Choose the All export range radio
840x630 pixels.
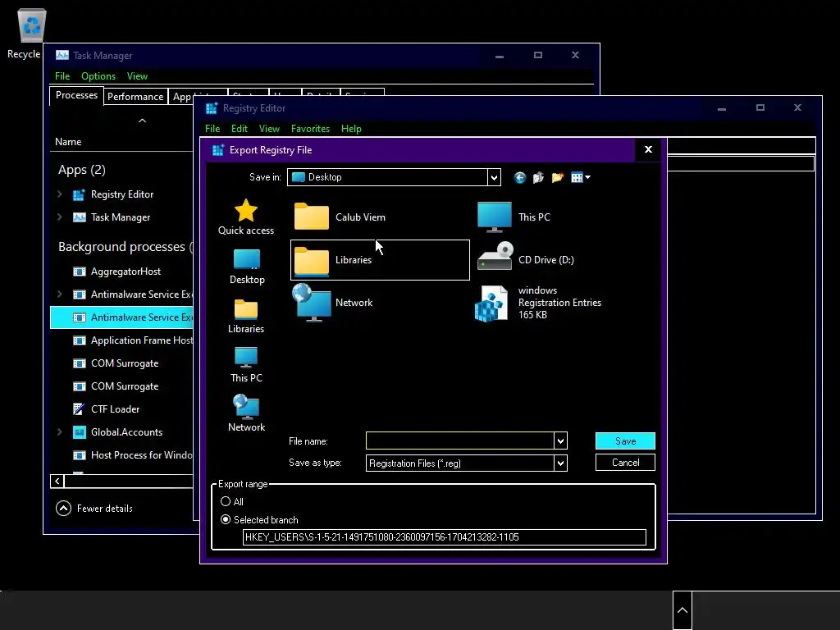(x=226, y=501)
